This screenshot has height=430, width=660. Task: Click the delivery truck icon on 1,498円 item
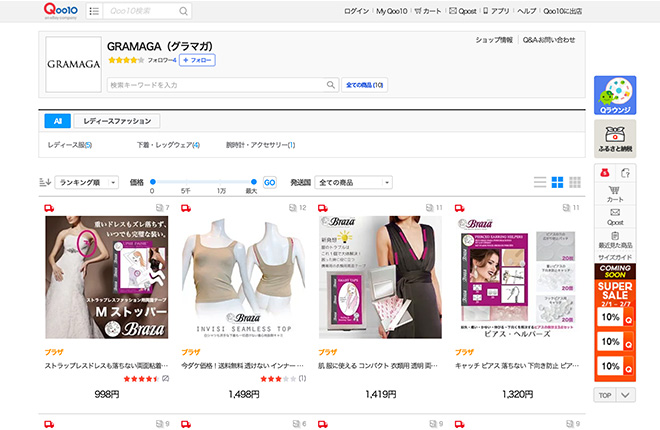click(186, 208)
